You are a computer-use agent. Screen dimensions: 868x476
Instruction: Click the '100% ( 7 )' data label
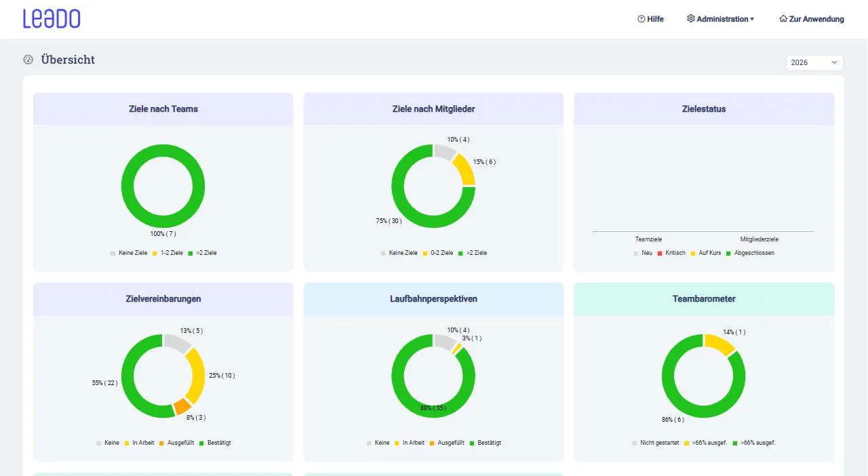point(163,234)
